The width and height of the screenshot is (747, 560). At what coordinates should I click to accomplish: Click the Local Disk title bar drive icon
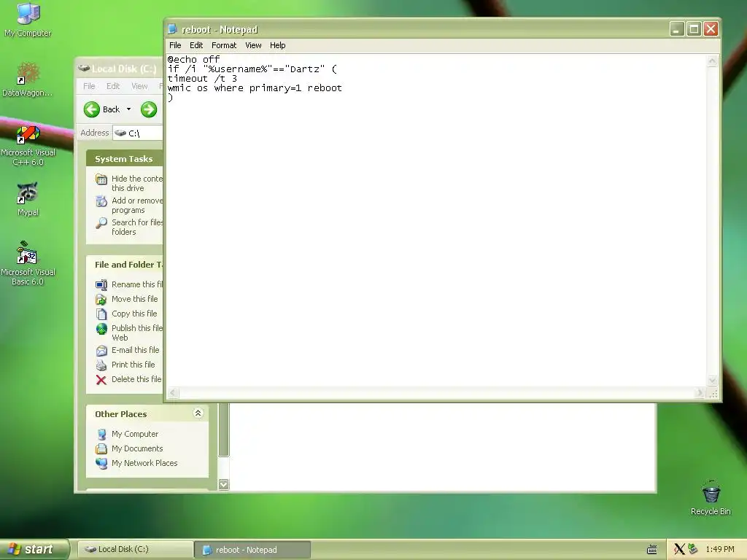84,69
